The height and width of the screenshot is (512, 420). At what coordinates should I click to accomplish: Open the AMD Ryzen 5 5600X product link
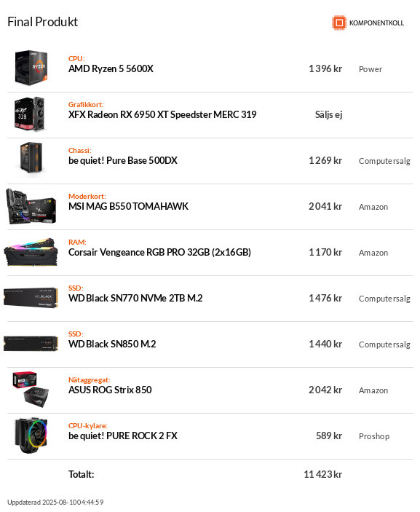coord(111,69)
